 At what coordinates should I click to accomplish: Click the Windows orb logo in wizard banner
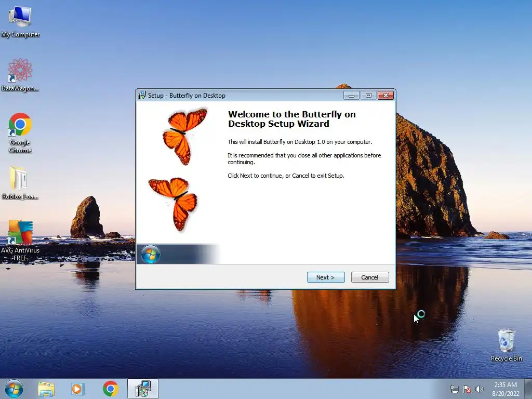(150, 254)
